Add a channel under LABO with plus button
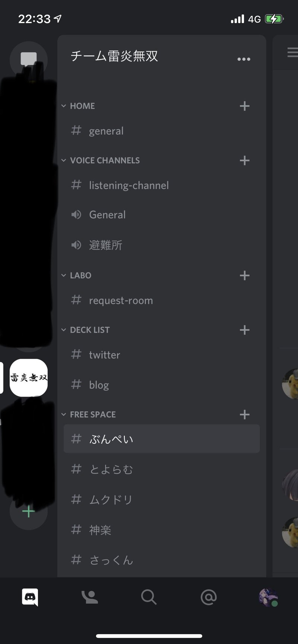 point(245,276)
